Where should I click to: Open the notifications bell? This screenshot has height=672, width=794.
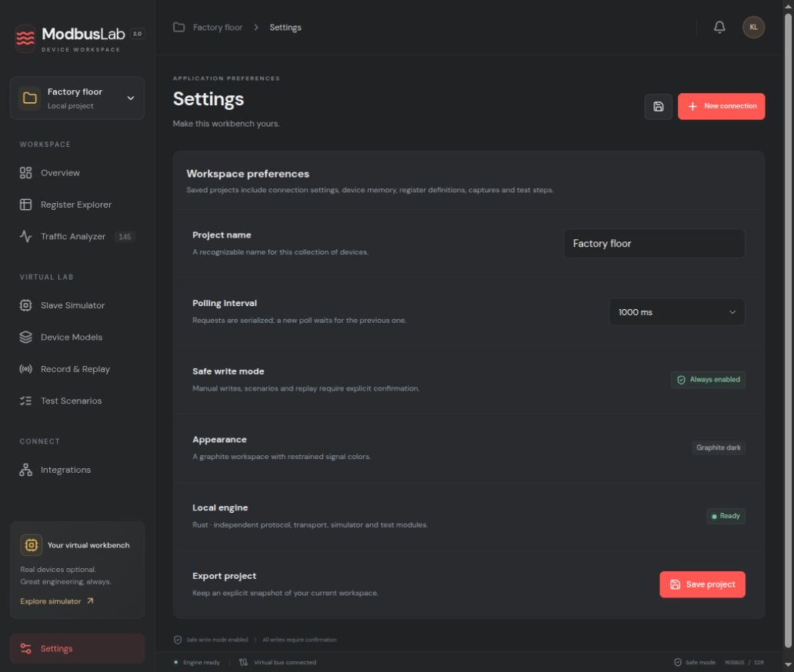(719, 28)
